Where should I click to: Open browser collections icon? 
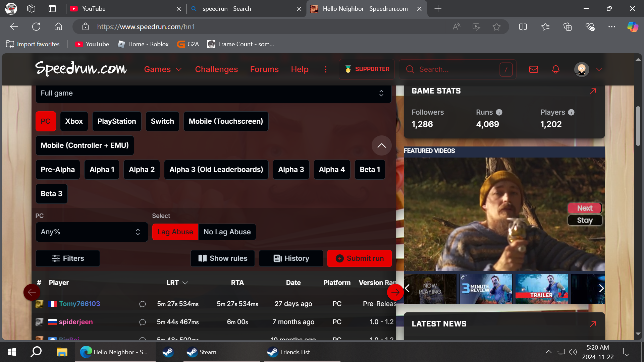coord(567,27)
